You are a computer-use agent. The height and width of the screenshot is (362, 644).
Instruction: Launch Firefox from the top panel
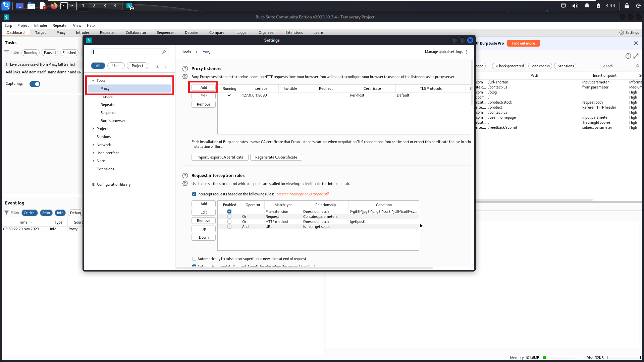coord(54,5)
